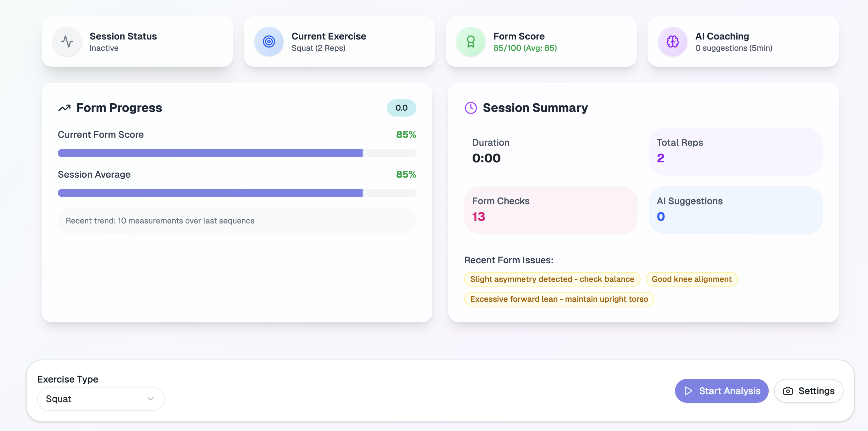Click the chevron arrow on Squat selector
This screenshot has width=868, height=431.
click(151, 399)
